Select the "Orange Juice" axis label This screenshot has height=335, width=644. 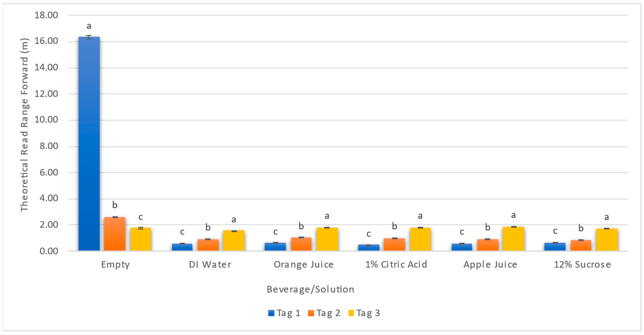click(304, 264)
